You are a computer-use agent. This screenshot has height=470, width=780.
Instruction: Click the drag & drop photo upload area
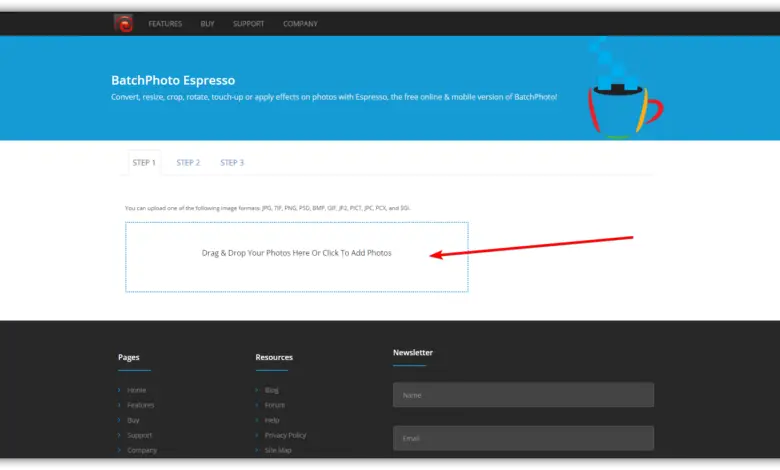coord(296,257)
